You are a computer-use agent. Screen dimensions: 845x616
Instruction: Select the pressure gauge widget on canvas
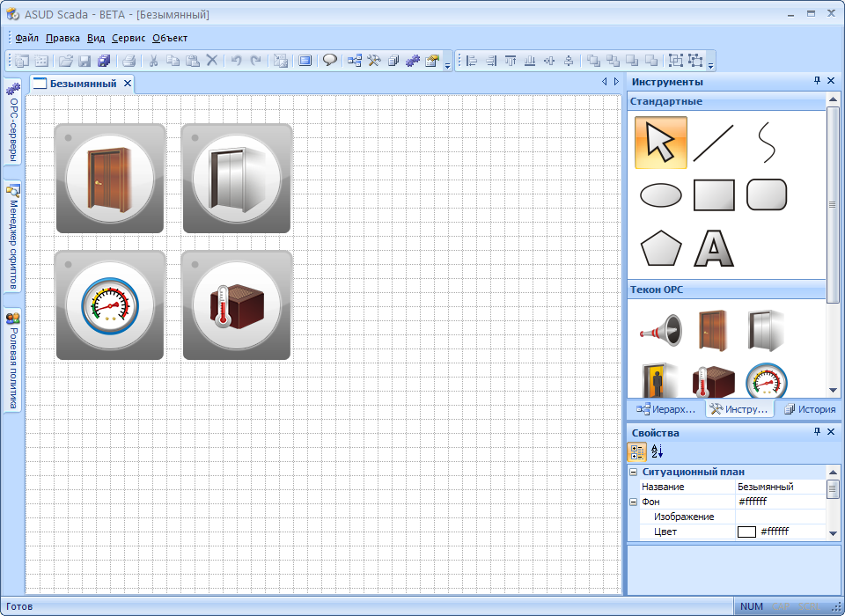[x=110, y=305]
